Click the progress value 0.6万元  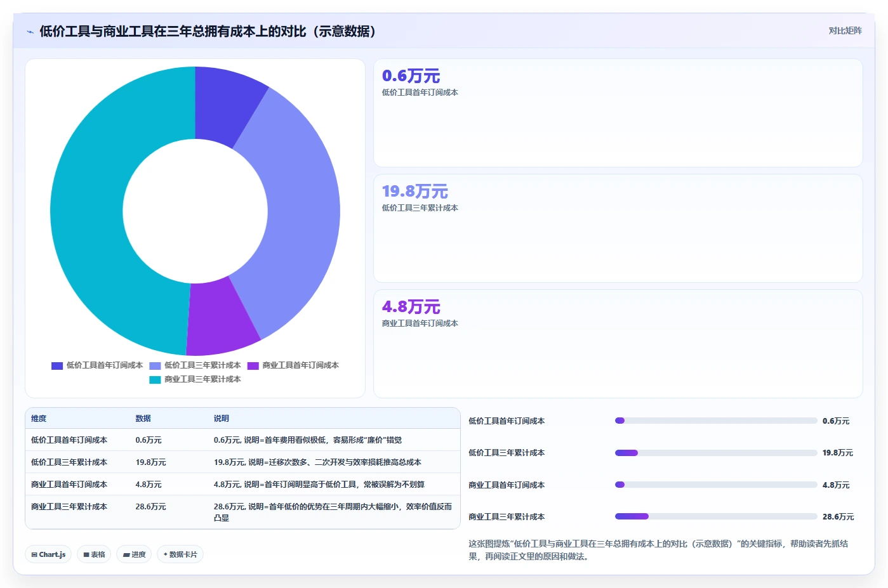(x=836, y=421)
